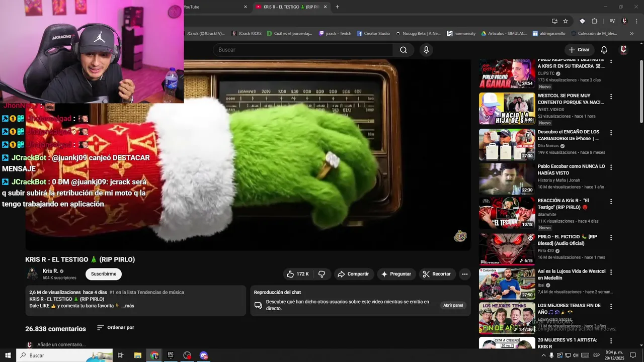The width and height of the screenshot is (644, 362).
Task: Open options menu for Descubro el ENGAÑO video
Action: [611, 133]
